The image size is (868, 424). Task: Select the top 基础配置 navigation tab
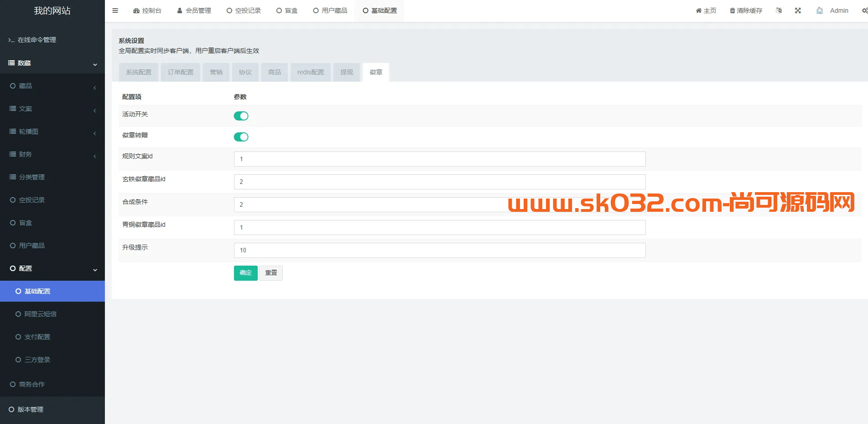pos(380,10)
